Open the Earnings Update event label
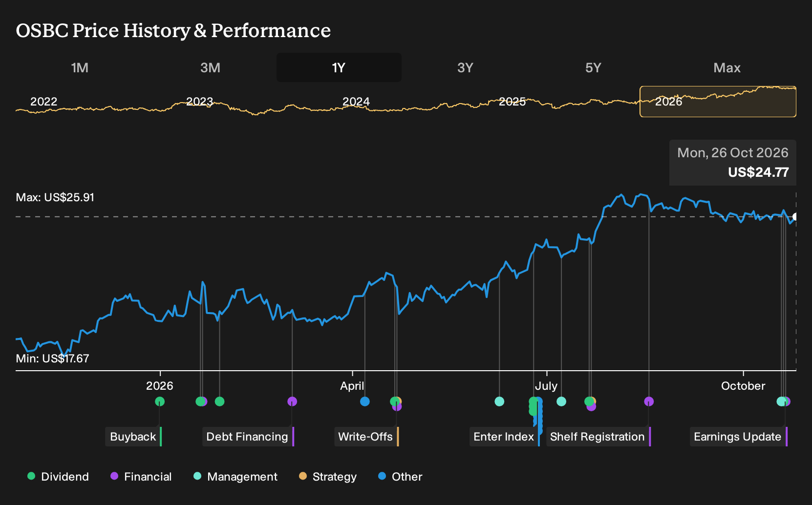The width and height of the screenshot is (812, 505). point(738,437)
